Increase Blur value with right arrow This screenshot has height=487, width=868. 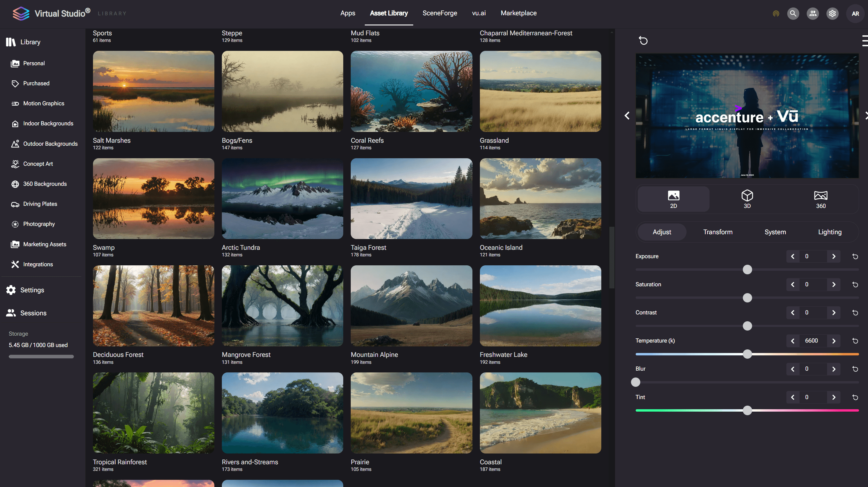(833, 369)
